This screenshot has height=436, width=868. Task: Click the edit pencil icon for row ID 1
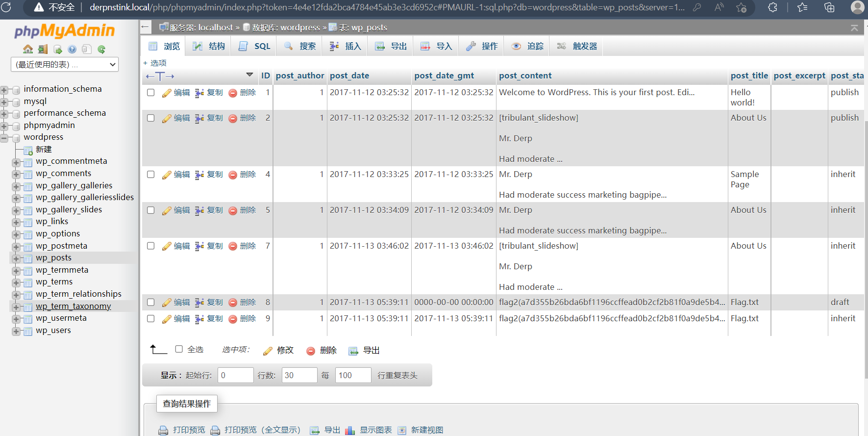coord(167,93)
